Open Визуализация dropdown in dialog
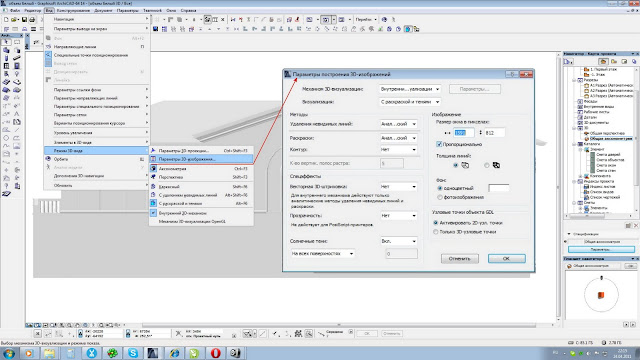This screenshot has width=640, height=360. click(x=410, y=102)
